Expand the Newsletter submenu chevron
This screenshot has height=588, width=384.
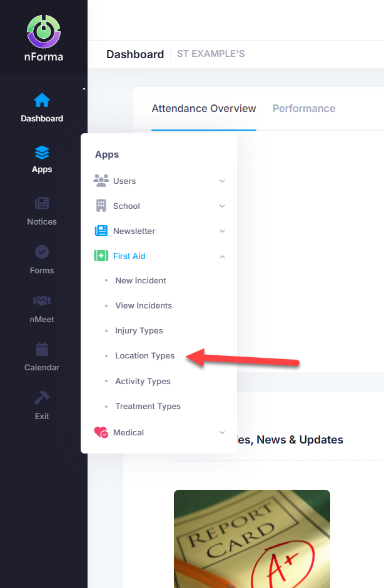point(223,231)
